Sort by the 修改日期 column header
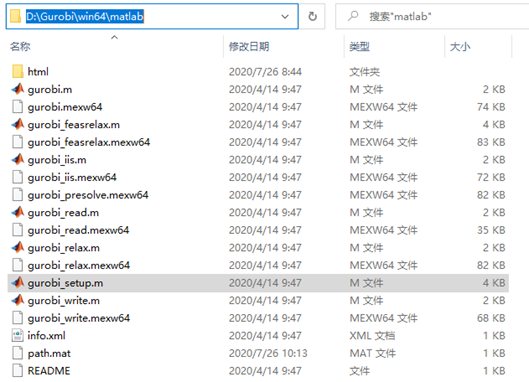 point(249,46)
